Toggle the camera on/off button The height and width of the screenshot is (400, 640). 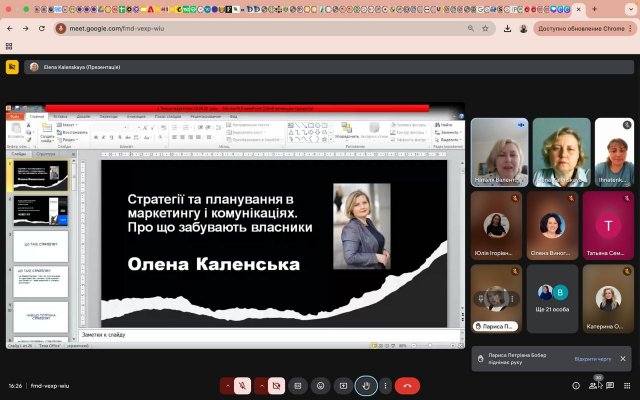pyautogui.click(x=276, y=385)
